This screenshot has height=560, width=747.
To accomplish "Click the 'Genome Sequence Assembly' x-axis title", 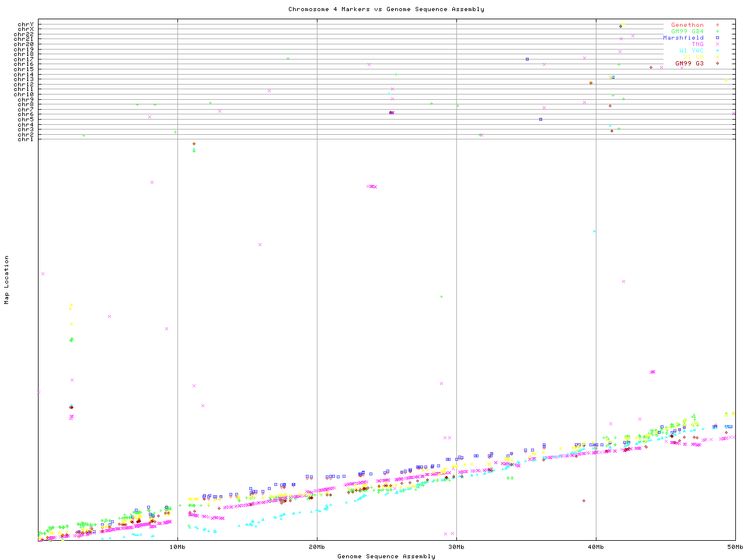I will pos(386,556).
